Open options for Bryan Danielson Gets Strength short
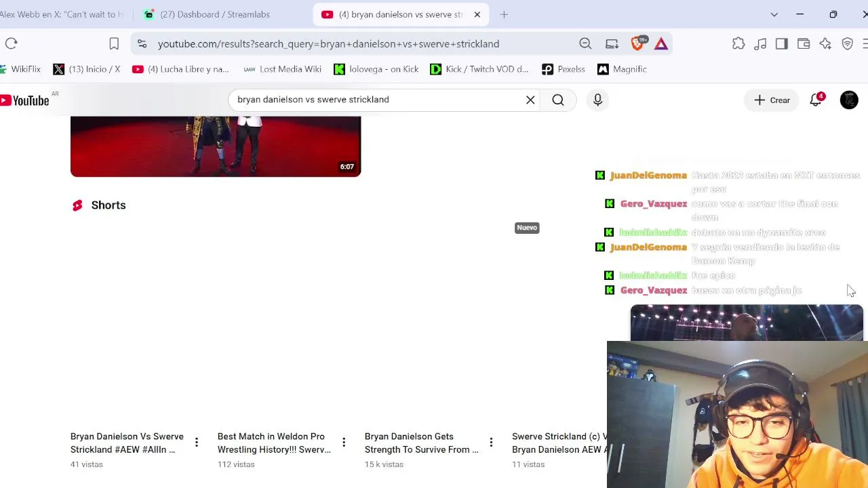The height and width of the screenshot is (488, 868). [491, 443]
